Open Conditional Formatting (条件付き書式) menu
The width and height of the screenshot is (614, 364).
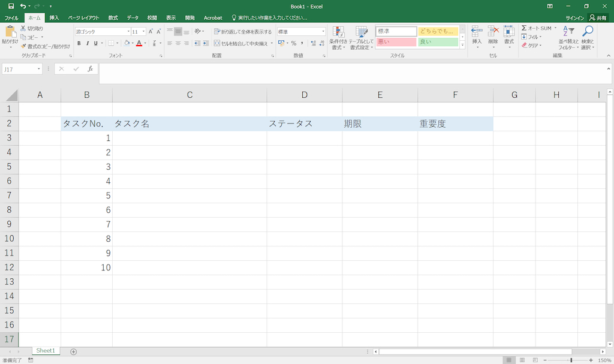click(x=338, y=38)
